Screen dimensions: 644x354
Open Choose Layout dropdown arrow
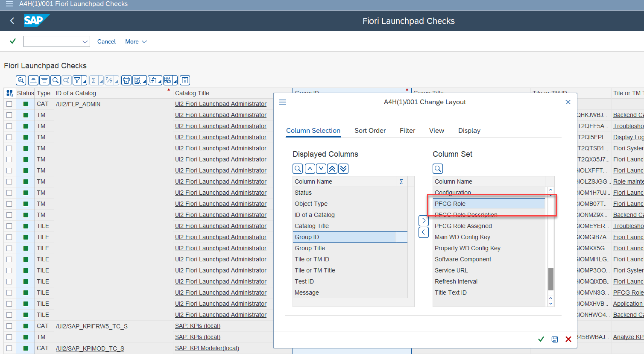tap(175, 80)
